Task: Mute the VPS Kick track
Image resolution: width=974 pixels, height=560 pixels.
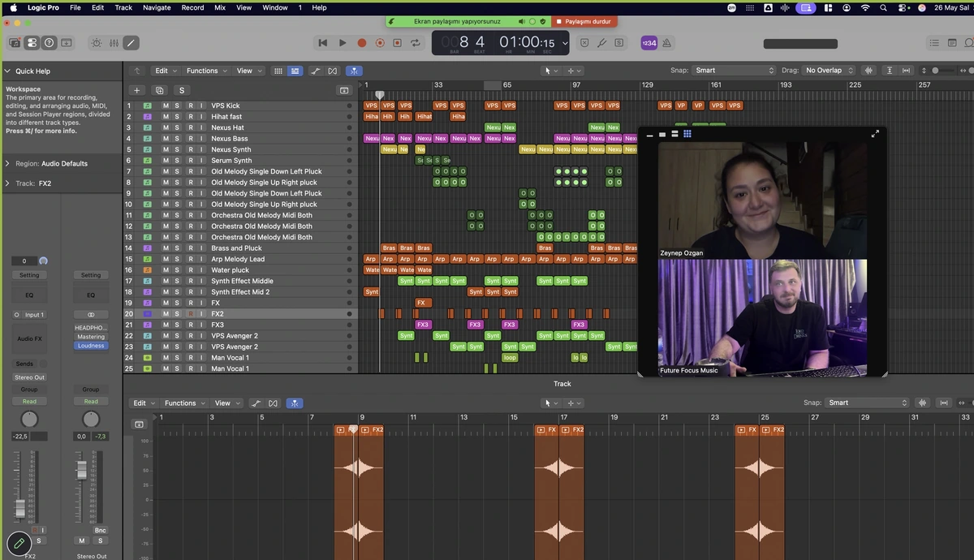Action: pos(166,106)
